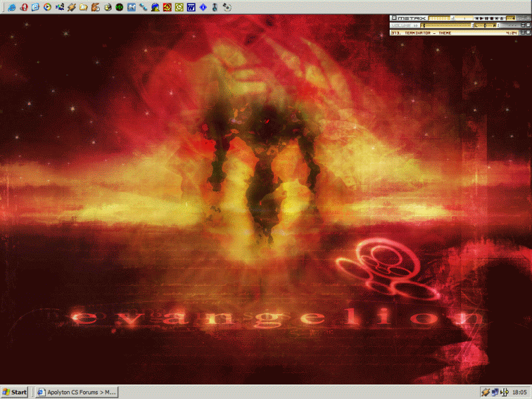Click the blue diamond info icon

click(203, 7)
